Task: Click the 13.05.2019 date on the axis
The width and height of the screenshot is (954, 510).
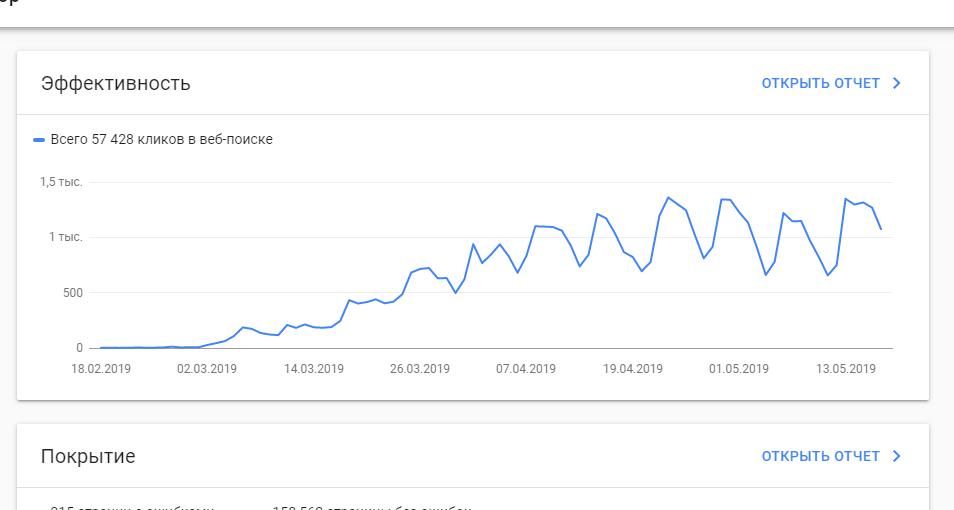Action: pos(845,369)
